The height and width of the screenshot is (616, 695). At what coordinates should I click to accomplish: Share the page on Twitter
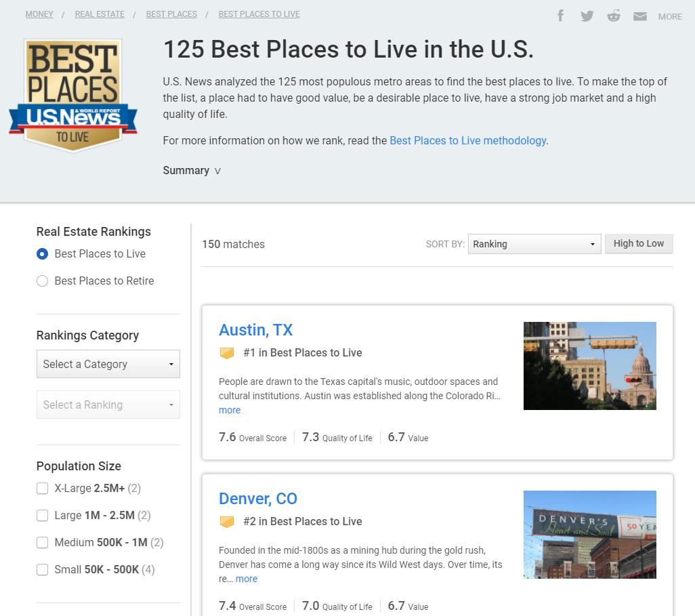(587, 15)
